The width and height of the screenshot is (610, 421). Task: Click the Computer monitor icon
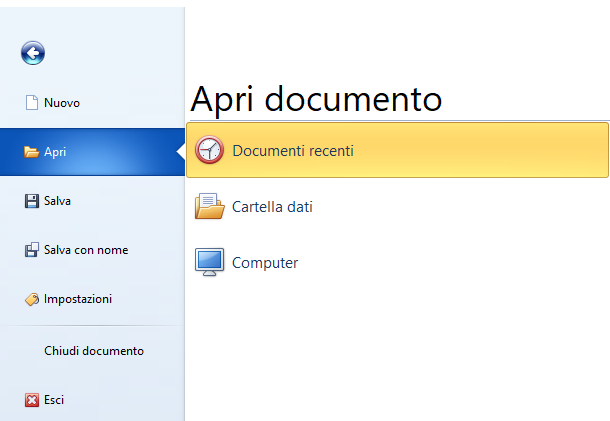210,263
